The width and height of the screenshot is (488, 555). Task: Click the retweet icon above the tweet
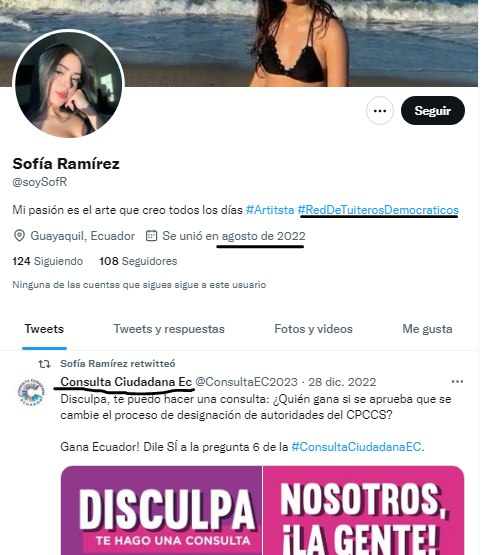pos(44,364)
